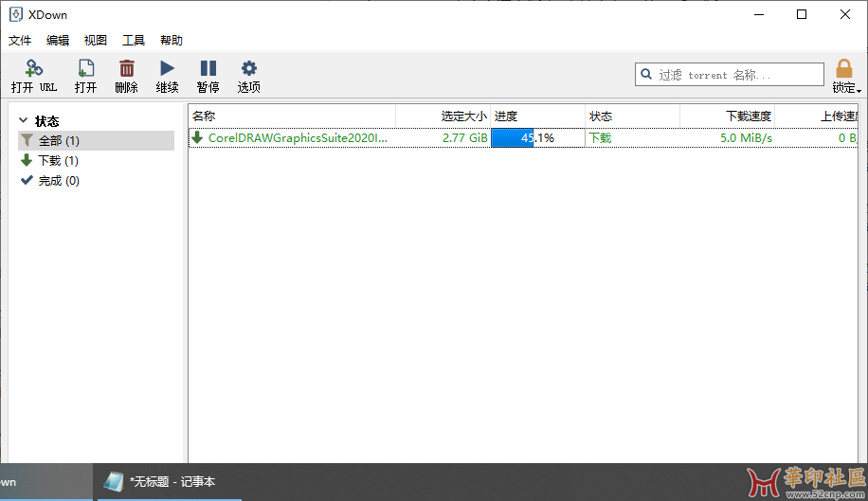Select 全部 (1) filter in sidebar
Viewport: 868px width, 501px height.
(x=97, y=140)
